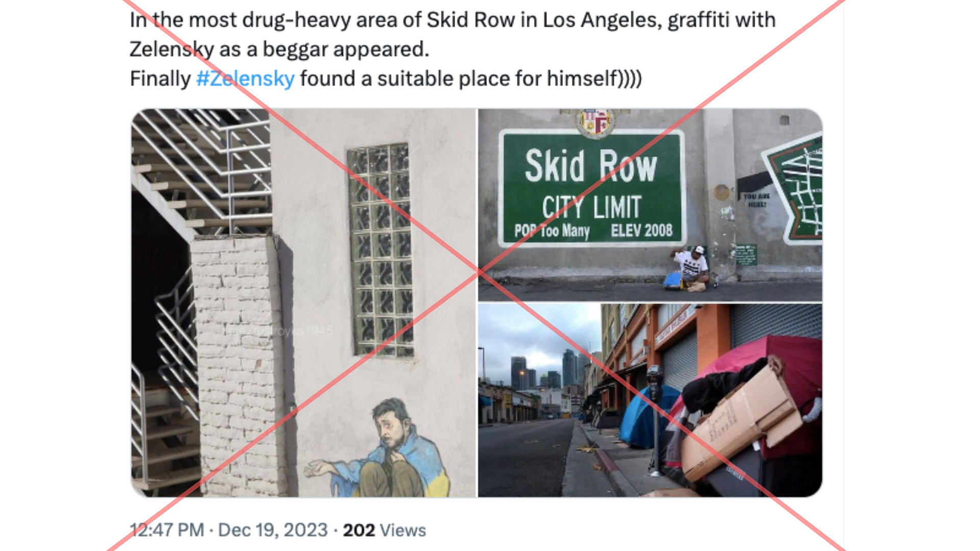Open the Skid Row sign photo thumbnail
This screenshot has height=551, width=980.
[650, 205]
